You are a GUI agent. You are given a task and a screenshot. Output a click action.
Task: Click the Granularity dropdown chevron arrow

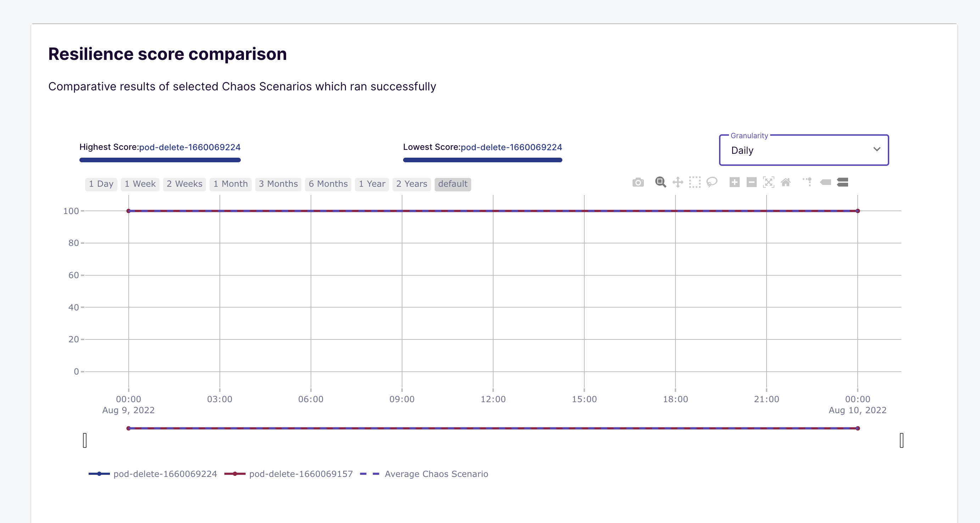876,150
